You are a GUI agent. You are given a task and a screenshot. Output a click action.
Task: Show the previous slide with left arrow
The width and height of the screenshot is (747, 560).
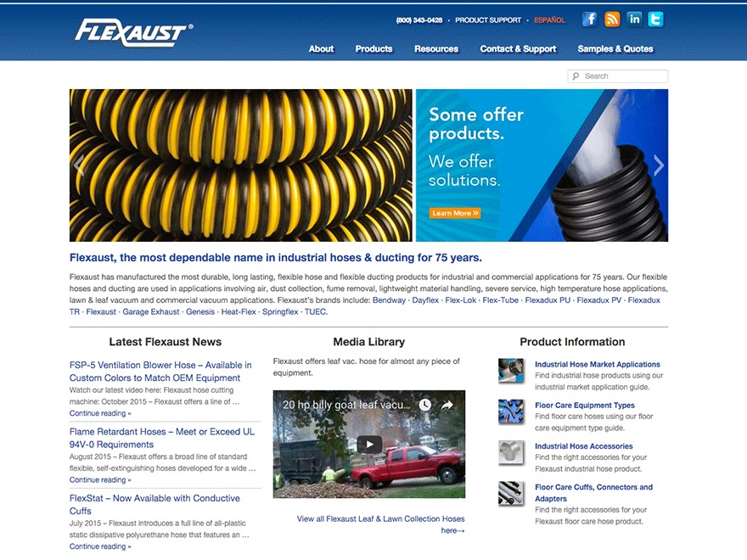click(x=79, y=165)
